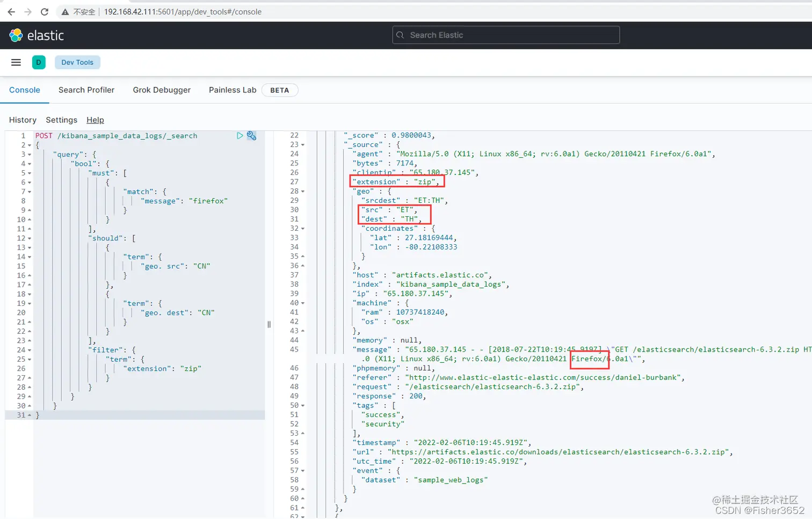The image size is (812, 519).
Task: Click the "sample_web_logs" dataset value
Action: (x=451, y=480)
